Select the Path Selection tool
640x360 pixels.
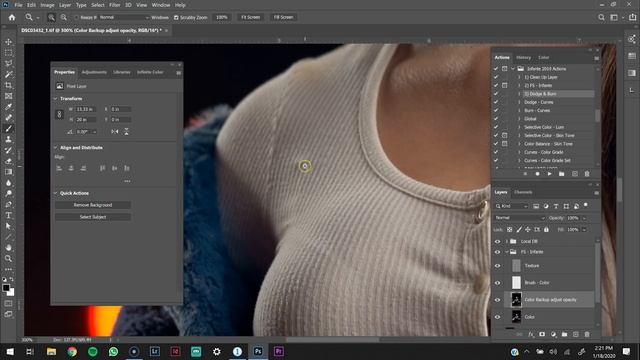[x=8, y=226]
